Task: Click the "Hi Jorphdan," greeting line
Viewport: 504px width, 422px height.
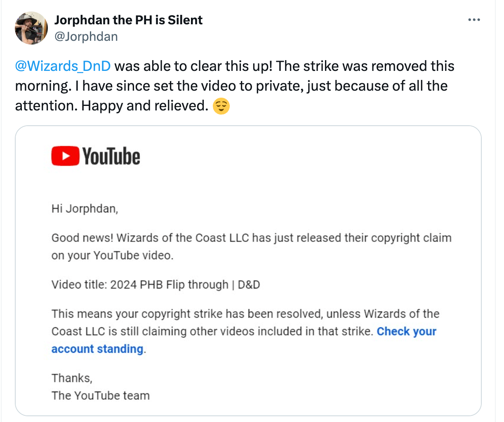Action: pos(85,209)
